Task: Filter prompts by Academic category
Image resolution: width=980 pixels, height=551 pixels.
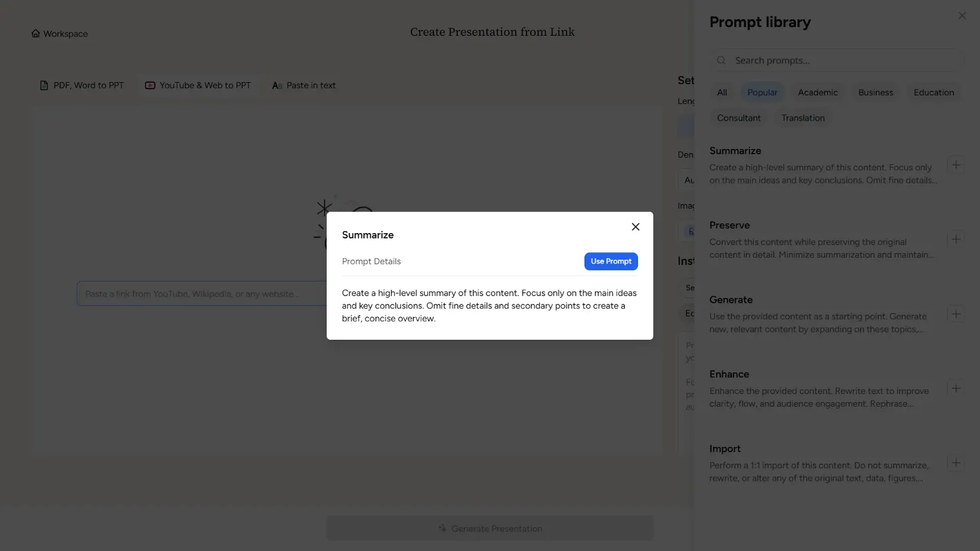Action: click(818, 93)
